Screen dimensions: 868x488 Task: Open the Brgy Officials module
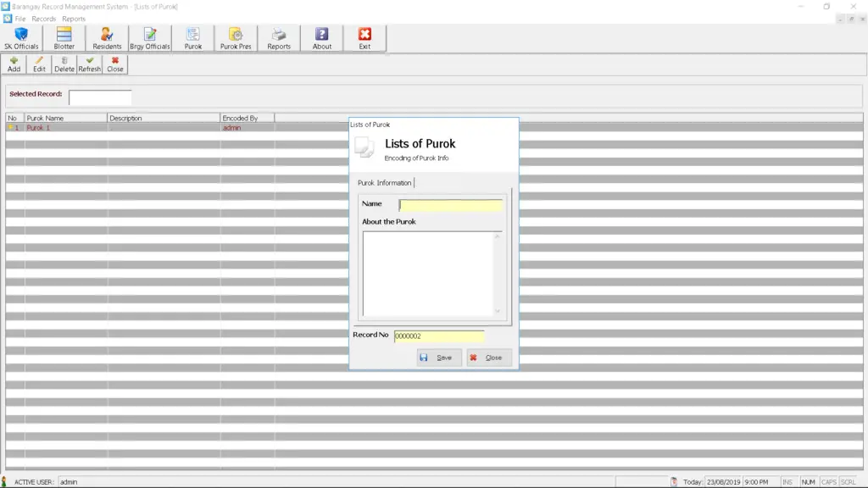click(x=151, y=37)
